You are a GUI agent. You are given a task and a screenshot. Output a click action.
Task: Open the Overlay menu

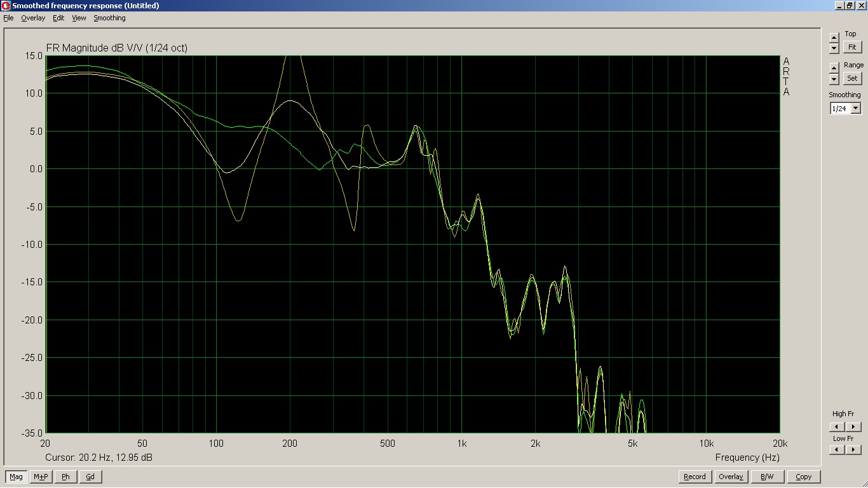coord(33,18)
